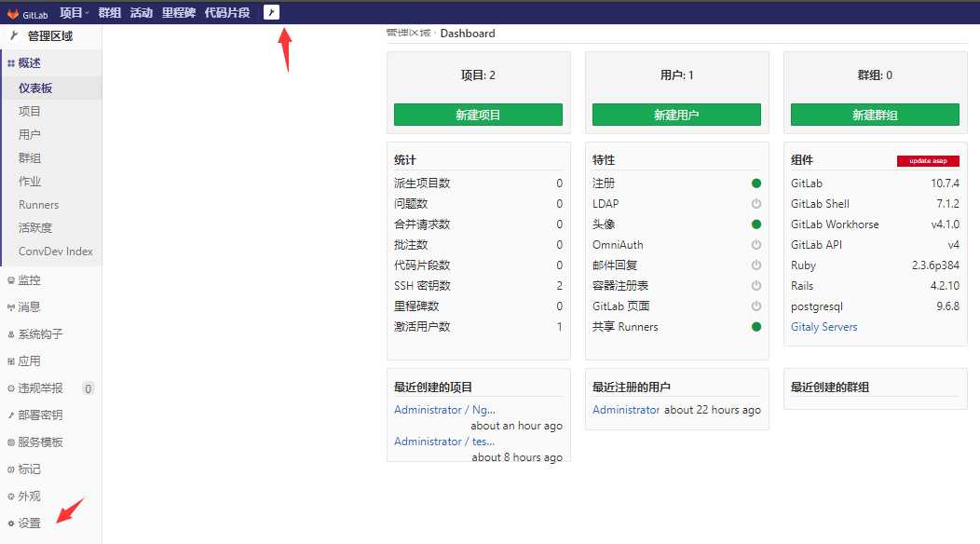Click power icon next to OmniAuth
Screen dimensions: 980x544
pyautogui.click(x=756, y=244)
